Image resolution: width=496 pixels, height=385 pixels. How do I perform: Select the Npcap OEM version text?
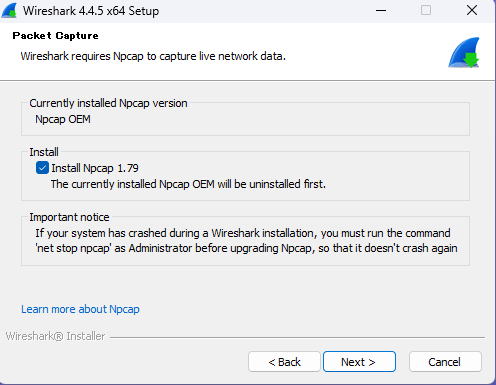click(x=63, y=119)
